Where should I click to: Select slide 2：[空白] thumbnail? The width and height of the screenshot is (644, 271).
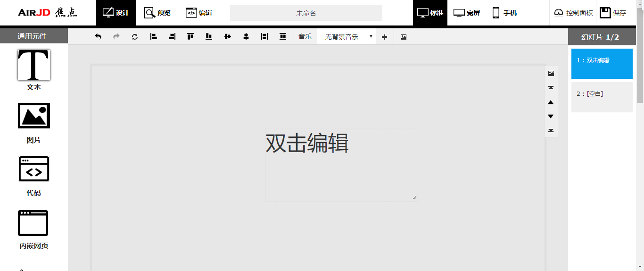pyautogui.click(x=602, y=97)
